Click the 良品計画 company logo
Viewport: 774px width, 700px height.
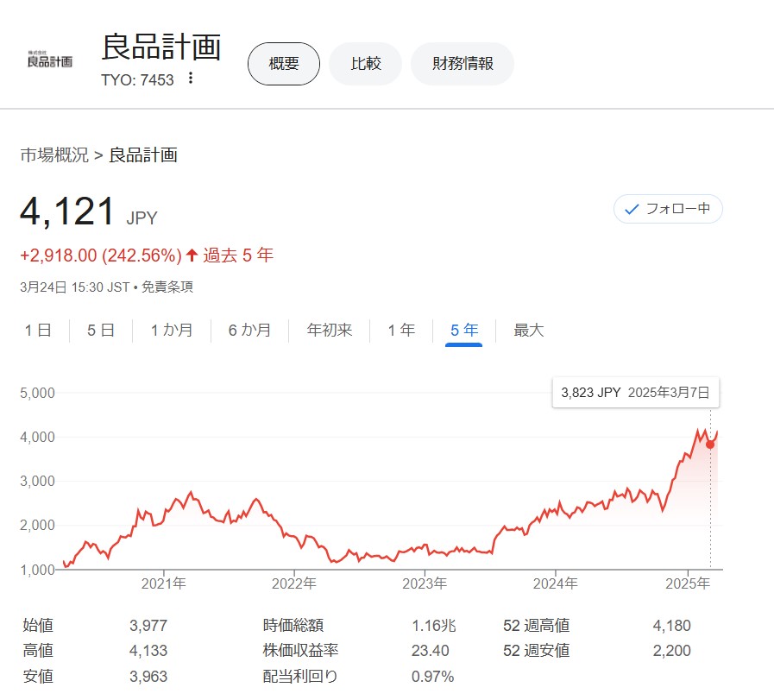tap(50, 60)
